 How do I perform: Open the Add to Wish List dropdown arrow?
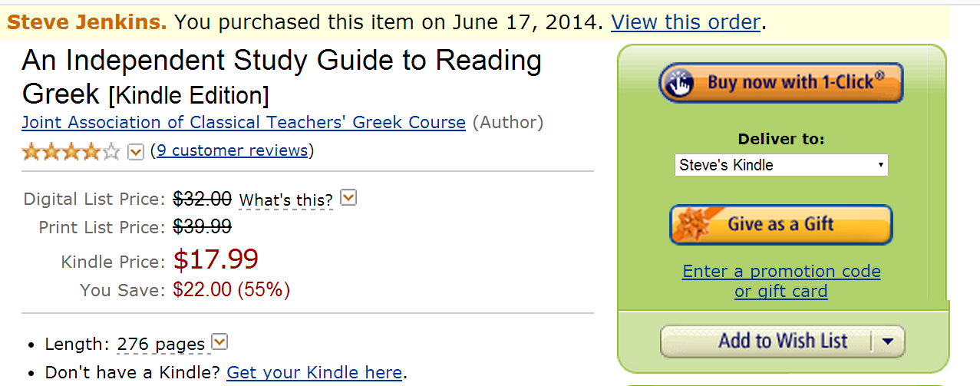[x=889, y=342]
